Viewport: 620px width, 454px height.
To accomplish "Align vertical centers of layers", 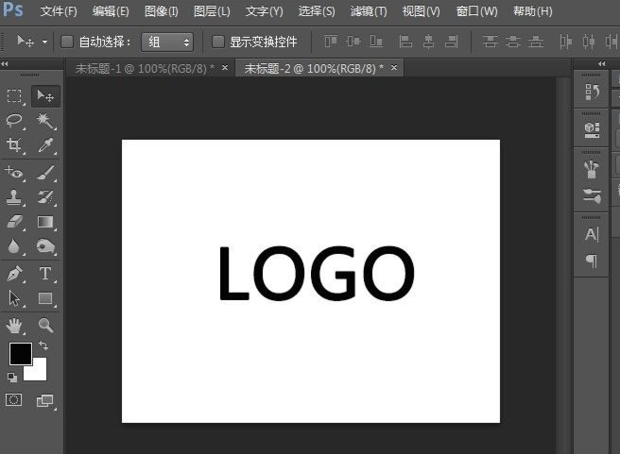I will point(353,41).
